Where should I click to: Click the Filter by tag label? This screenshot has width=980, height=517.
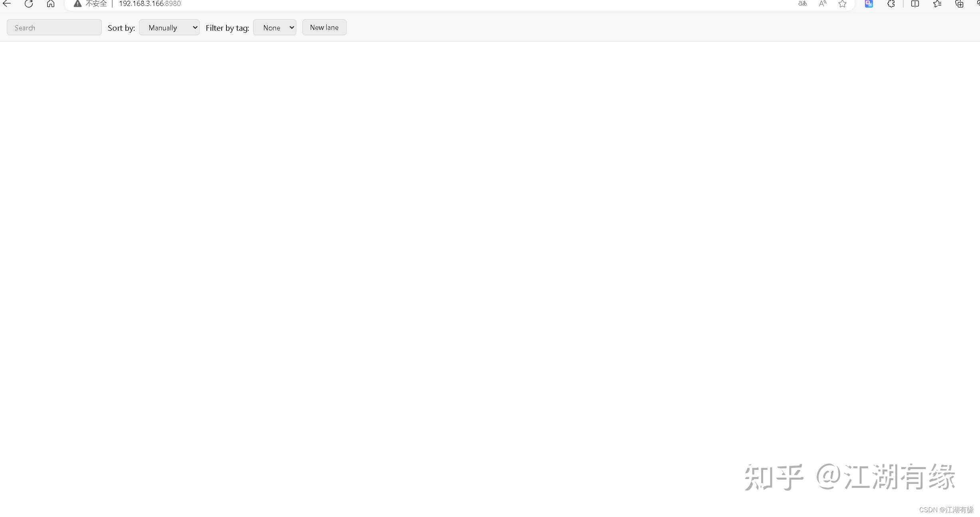[x=227, y=28]
